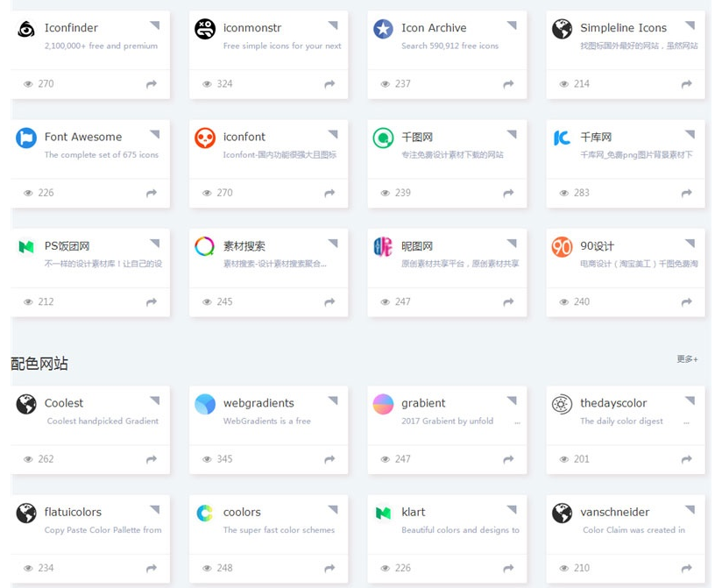Select the iconfont red logo
This screenshot has width=715, height=588.
[x=204, y=137]
